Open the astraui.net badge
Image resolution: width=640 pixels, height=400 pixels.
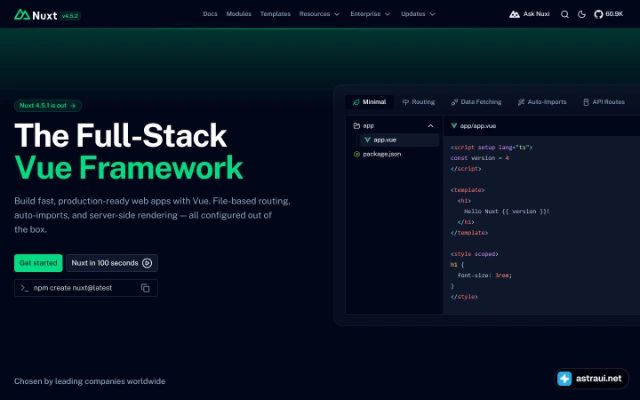tap(591, 378)
